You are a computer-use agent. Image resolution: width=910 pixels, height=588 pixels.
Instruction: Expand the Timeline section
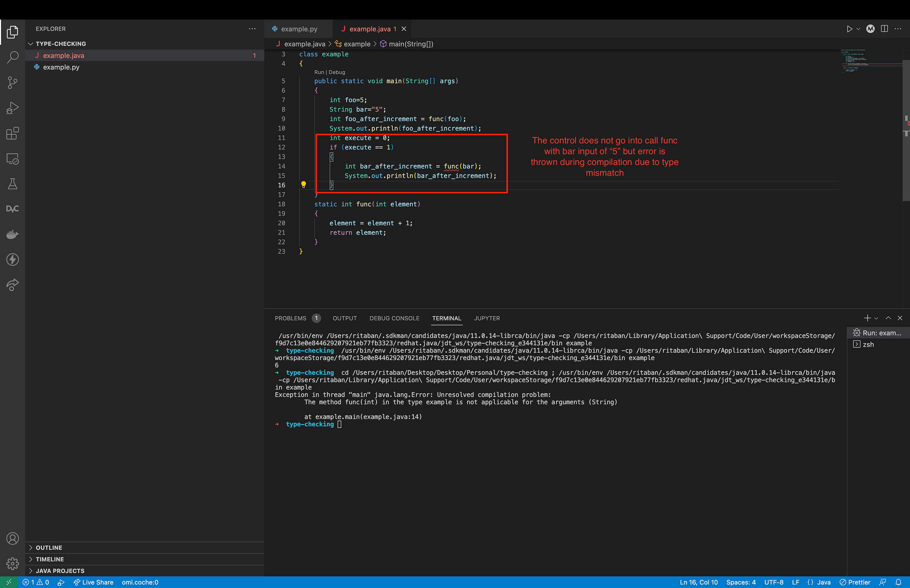pos(145,559)
